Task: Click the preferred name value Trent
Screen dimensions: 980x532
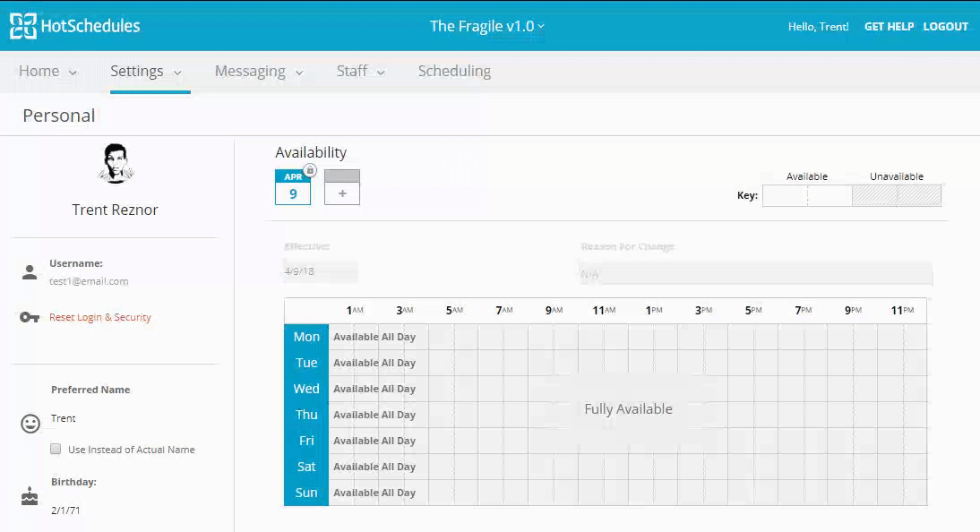Action: click(63, 418)
